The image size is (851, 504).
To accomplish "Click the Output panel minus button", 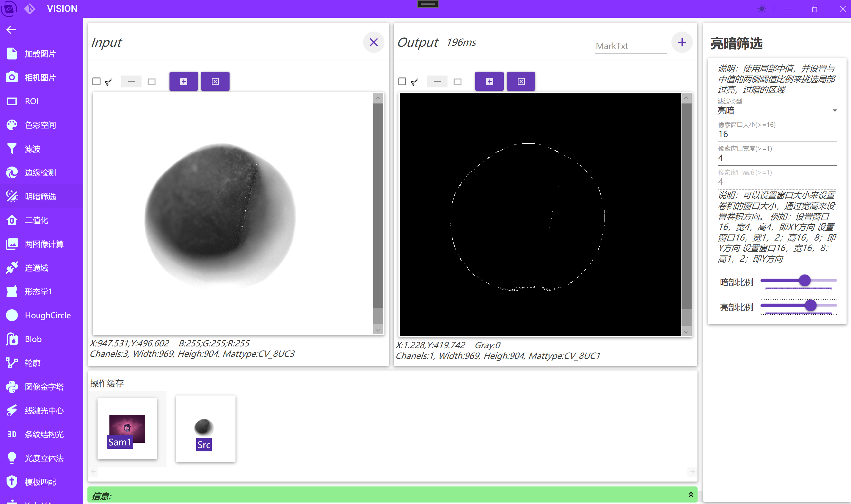I will (437, 82).
